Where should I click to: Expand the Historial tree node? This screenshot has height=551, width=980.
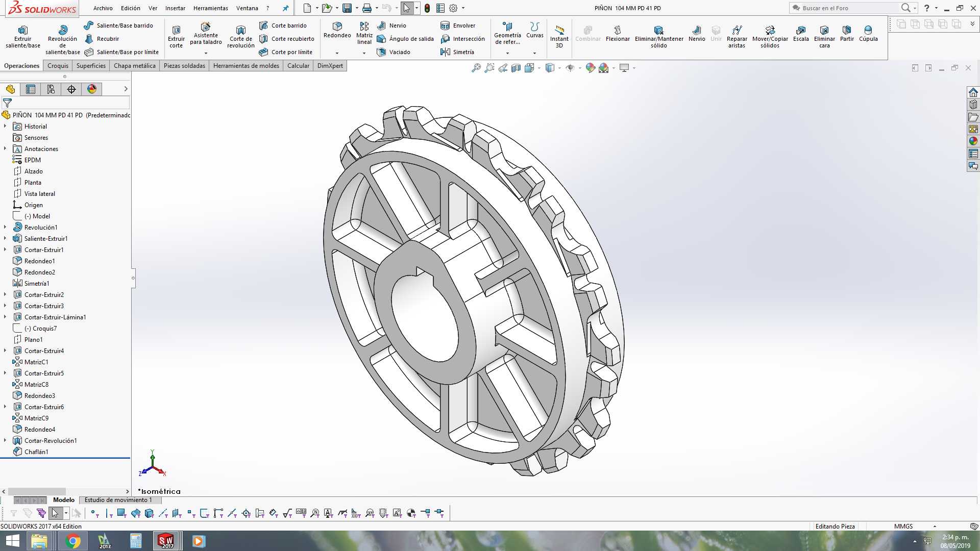coord(5,126)
